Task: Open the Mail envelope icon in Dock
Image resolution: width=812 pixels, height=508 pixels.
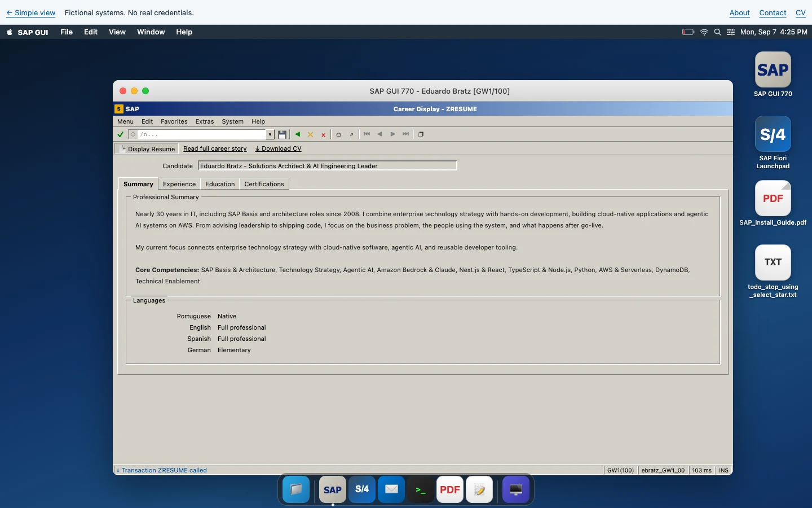Action: tap(391, 489)
